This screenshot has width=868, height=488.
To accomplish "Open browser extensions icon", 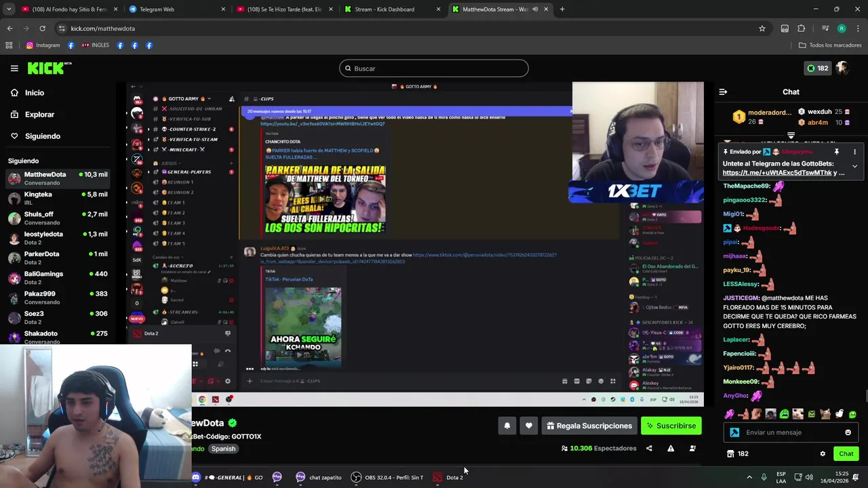I will (801, 28).
